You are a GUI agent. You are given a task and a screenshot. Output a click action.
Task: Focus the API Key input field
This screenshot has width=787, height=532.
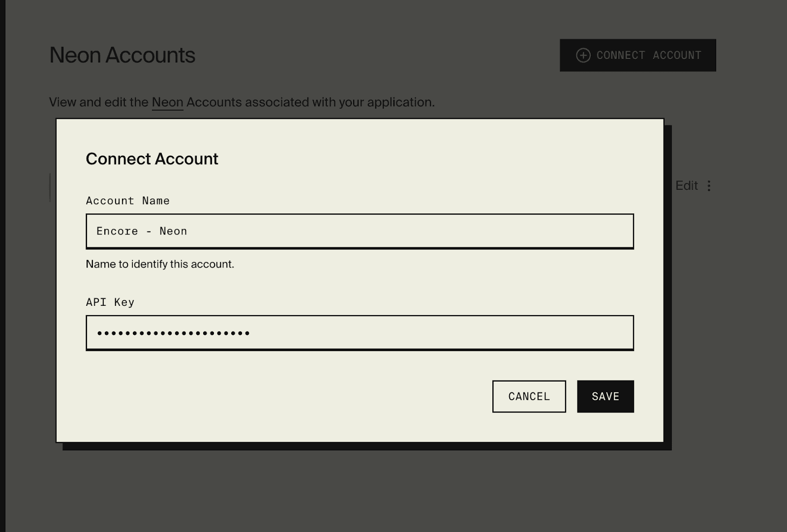pyautogui.click(x=360, y=332)
